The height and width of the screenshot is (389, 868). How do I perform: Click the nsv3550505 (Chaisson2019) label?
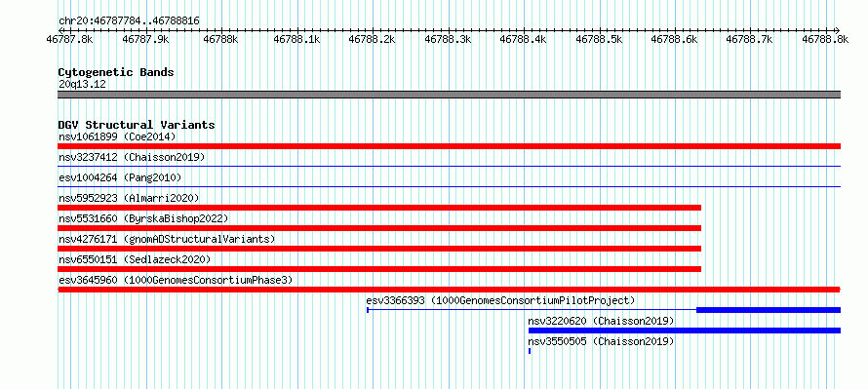(601, 341)
